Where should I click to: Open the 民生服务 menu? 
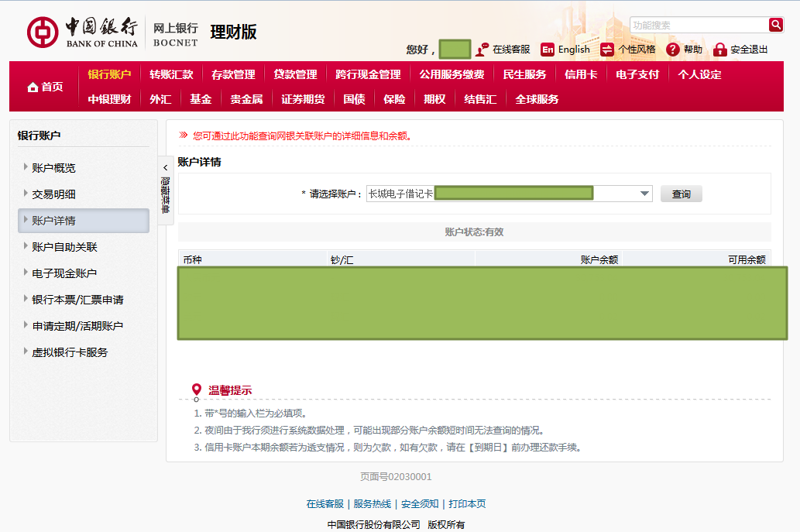point(524,74)
